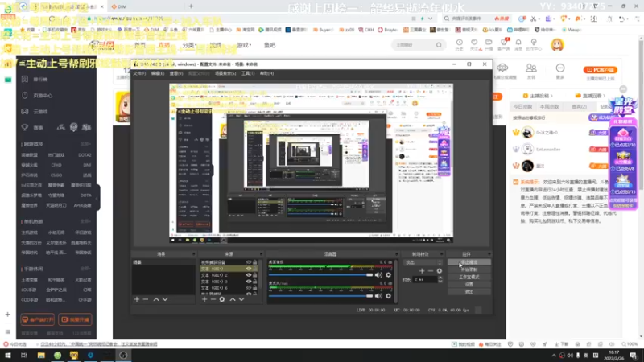This screenshot has height=362, width=644.
Task: Expand 全部 next to 手游休闲 category
Action: pyautogui.click(x=85, y=269)
